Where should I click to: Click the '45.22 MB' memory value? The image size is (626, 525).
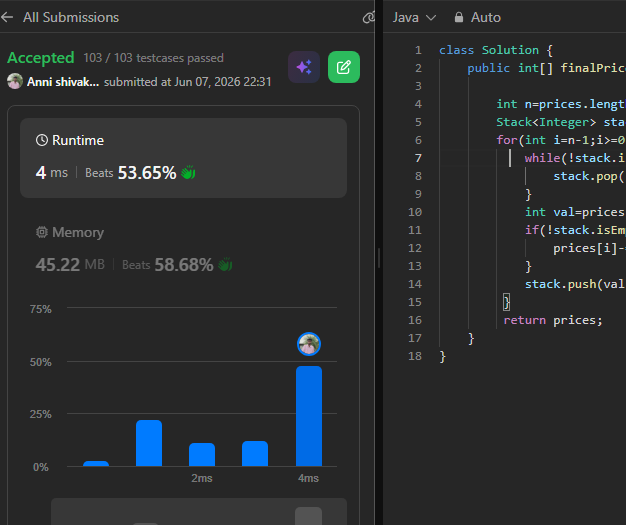pos(70,265)
